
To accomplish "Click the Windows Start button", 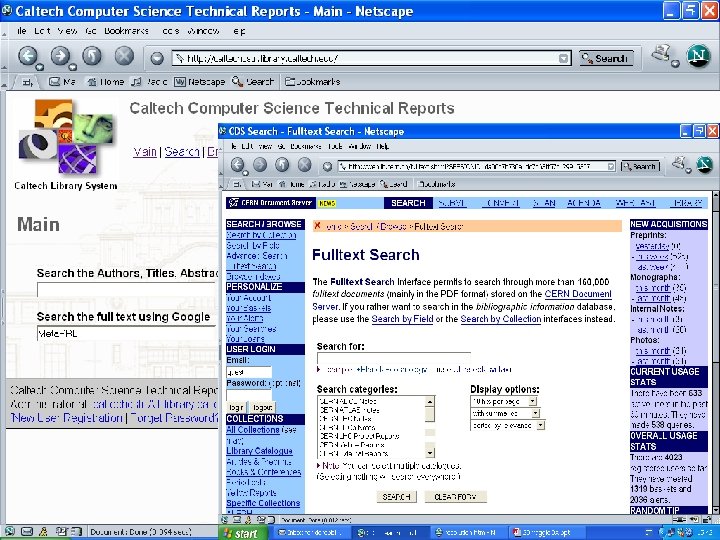I will tap(241, 533).
